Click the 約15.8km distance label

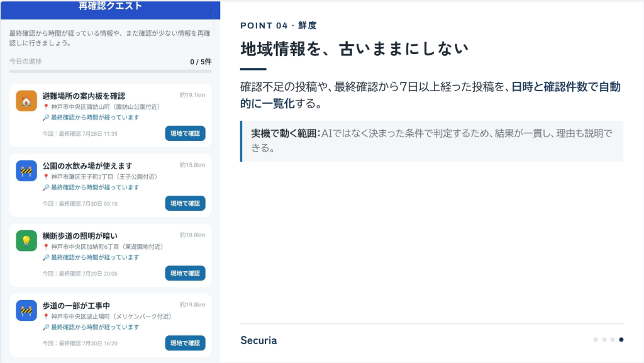pos(192,165)
